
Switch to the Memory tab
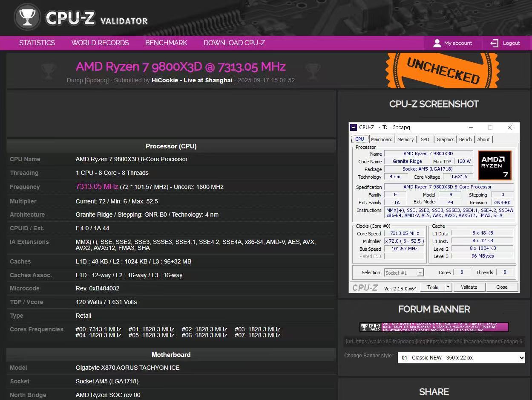point(405,139)
